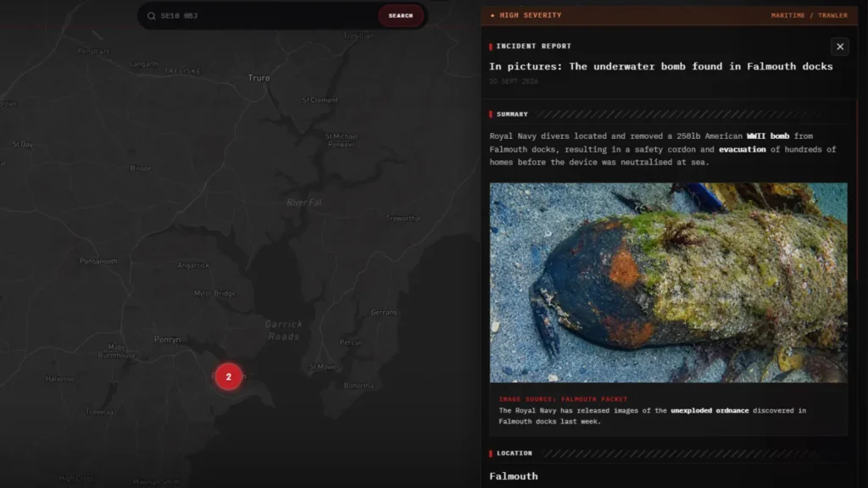Viewport: 868px width, 488px height.
Task: Click the St Mawes map label
Action: [x=324, y=367]
